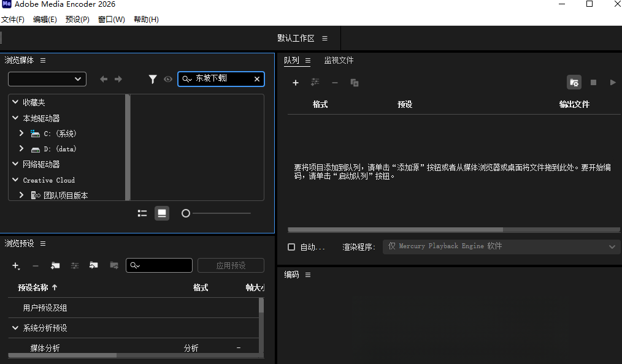Image resolution: width=622 pixels, height=364 pixels.
Task: Switch media browser to list view
Action: click(142, 213)
